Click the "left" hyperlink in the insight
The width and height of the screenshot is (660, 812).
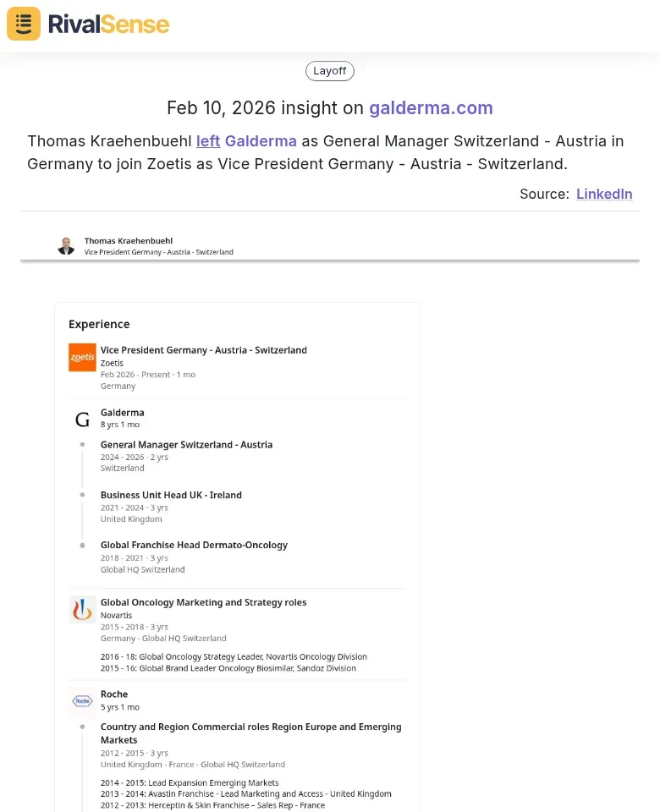208,141
